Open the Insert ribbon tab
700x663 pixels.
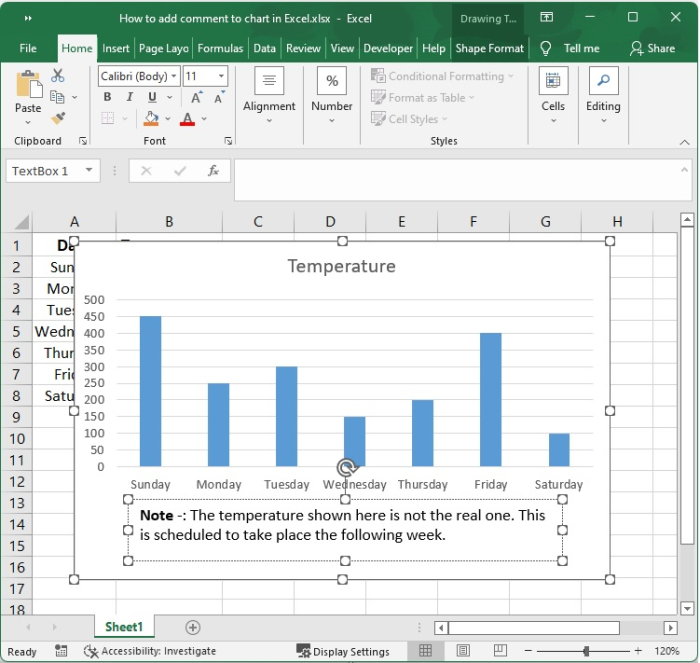coord(116,48)
